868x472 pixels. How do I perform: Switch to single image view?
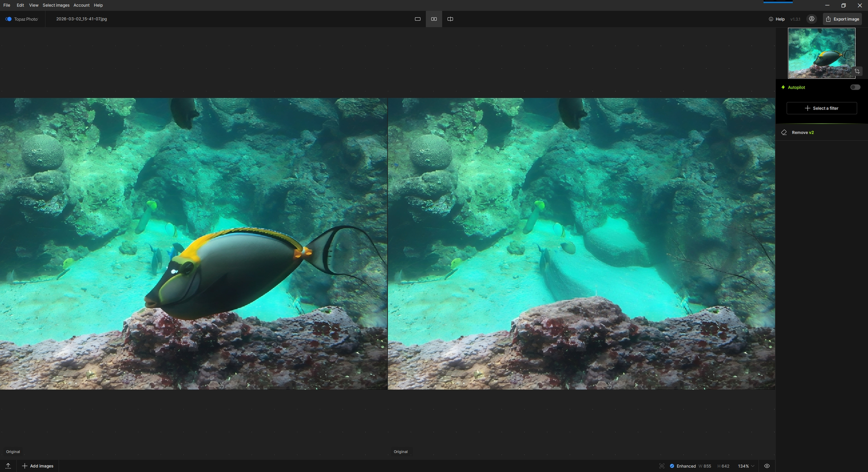417,19
